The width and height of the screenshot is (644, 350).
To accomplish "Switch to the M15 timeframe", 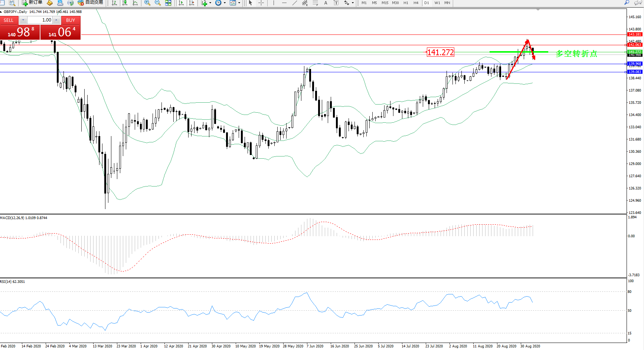I will pyautogui.click(x=385, y=3).
